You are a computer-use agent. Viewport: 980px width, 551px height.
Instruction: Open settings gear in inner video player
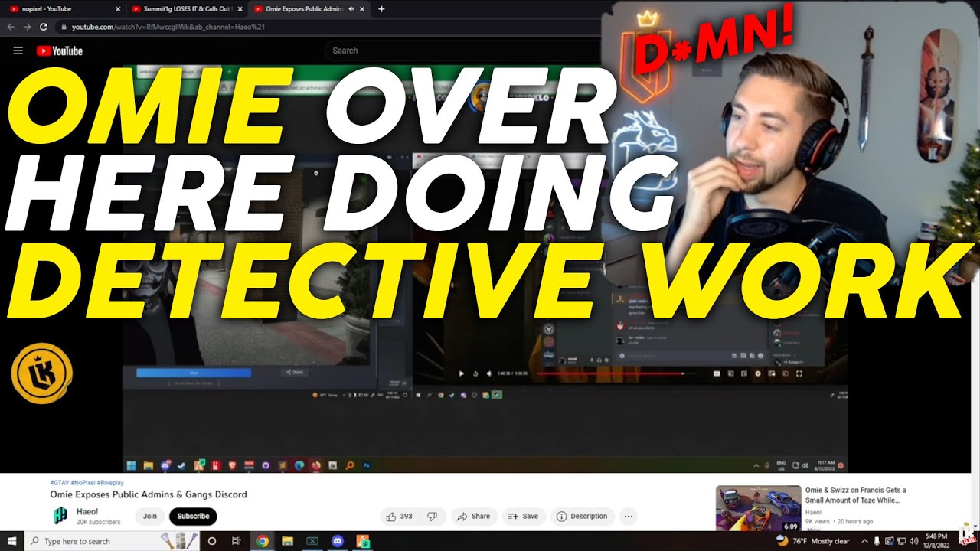point(758,373)
